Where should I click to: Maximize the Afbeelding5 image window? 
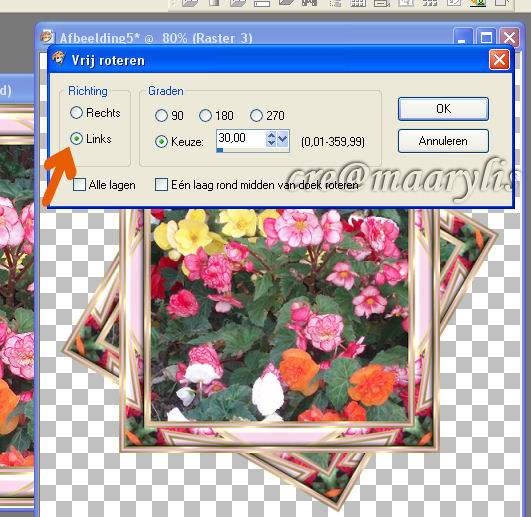click(487, 37)
